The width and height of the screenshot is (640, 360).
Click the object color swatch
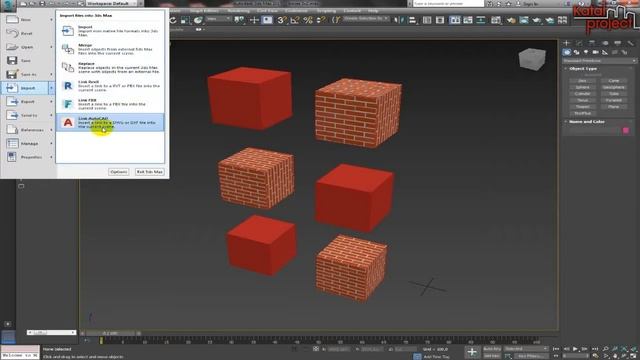626,131
